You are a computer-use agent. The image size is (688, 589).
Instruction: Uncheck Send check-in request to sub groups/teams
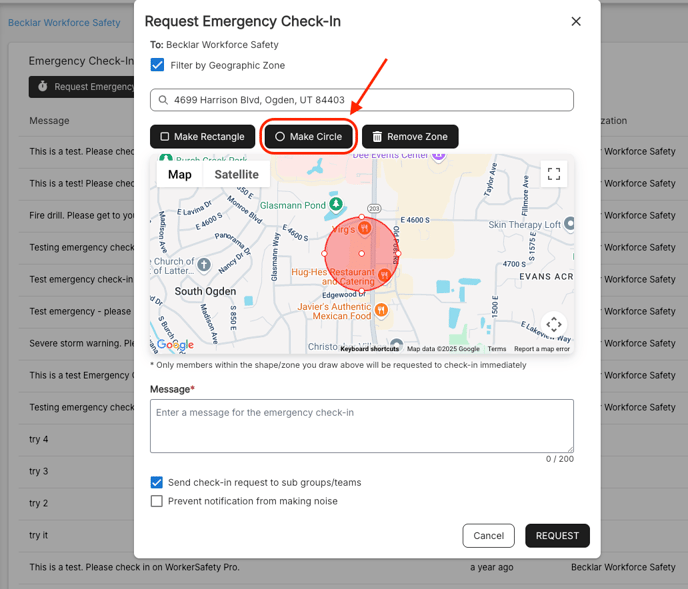pyautogui.click(x=157, y=482)
